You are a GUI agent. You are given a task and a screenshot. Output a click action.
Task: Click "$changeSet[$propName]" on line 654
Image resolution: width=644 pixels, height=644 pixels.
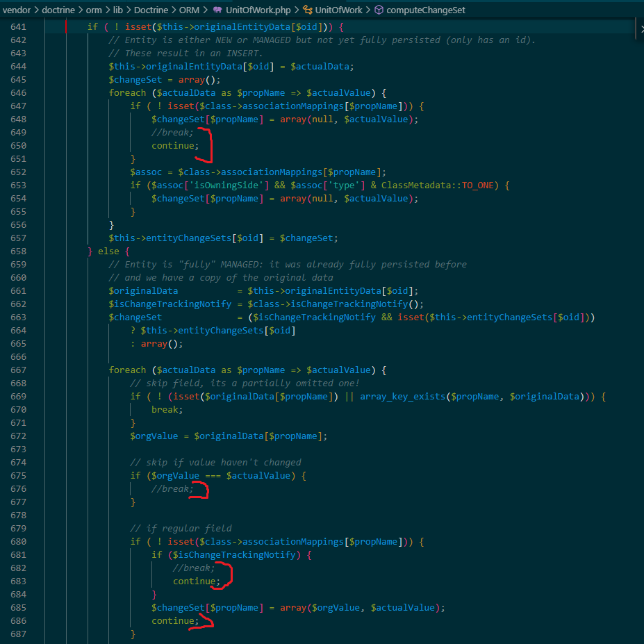tap(207, 199)
